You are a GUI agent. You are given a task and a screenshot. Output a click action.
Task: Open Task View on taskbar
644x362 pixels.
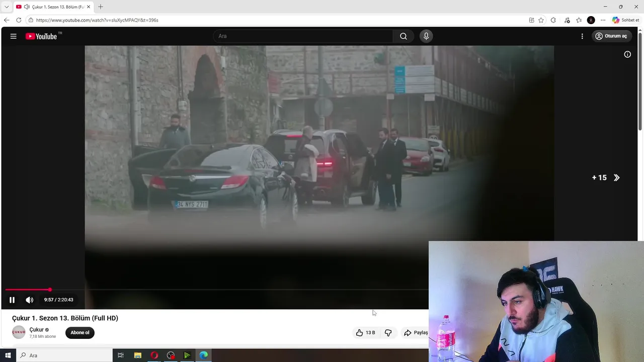[x=121, y=355]
